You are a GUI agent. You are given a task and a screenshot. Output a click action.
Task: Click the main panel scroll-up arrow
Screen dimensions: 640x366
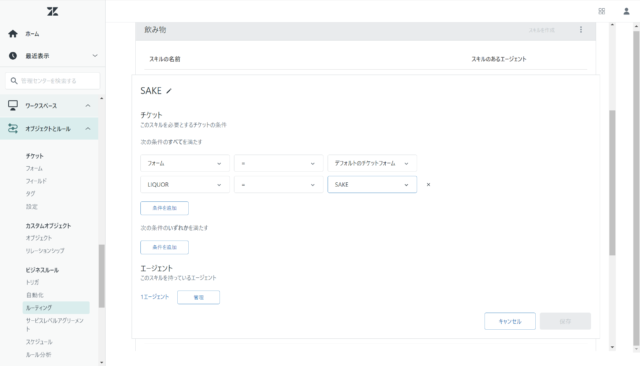tap(612, 25)
